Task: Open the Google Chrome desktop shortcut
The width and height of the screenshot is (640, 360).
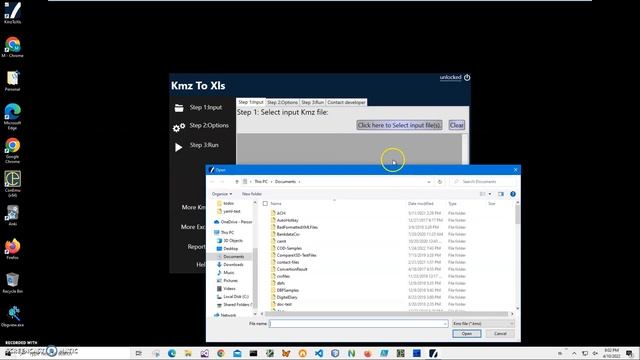Action: tap(13, 150)
